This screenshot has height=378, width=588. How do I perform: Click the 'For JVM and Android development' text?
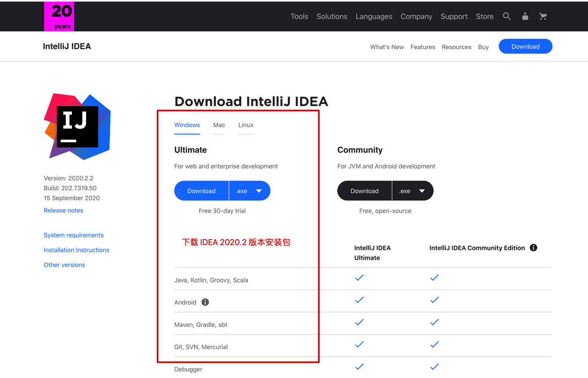pyautogui.click(x=386, y=166)
